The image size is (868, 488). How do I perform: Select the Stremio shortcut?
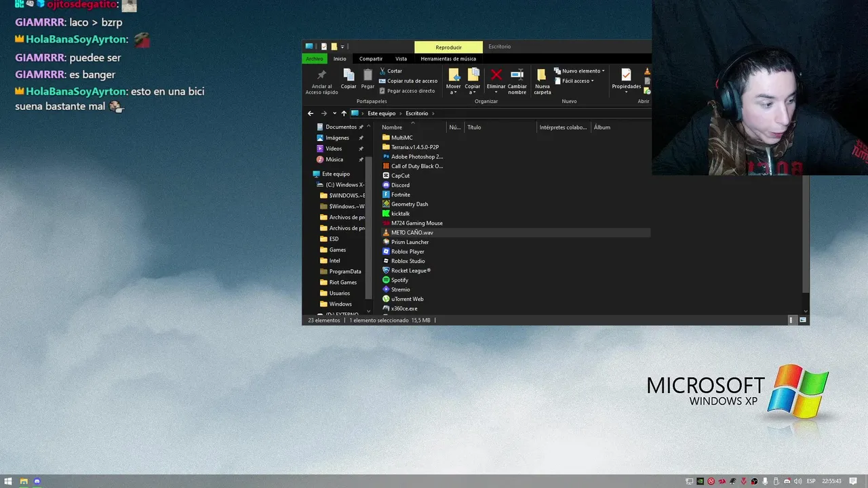396,289
